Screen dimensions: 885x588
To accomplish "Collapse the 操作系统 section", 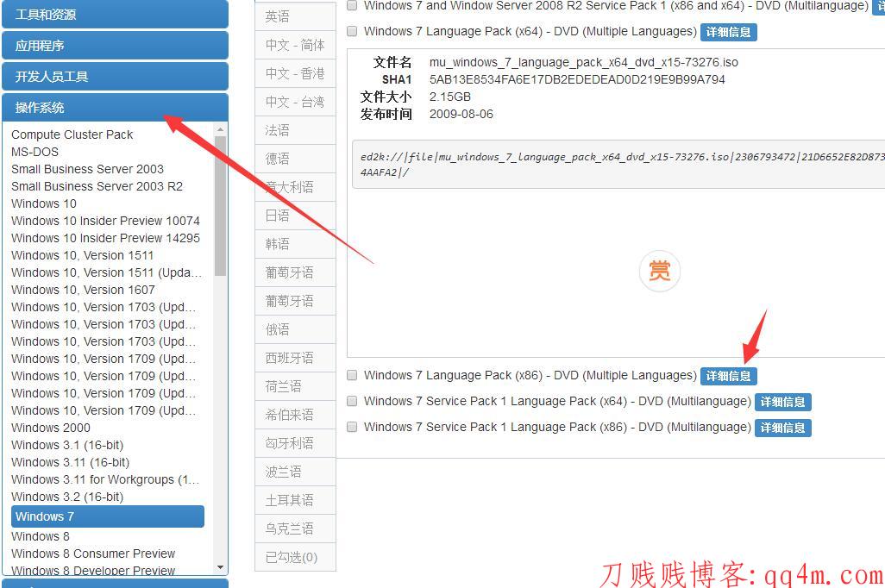I will [x=115, y=108].
